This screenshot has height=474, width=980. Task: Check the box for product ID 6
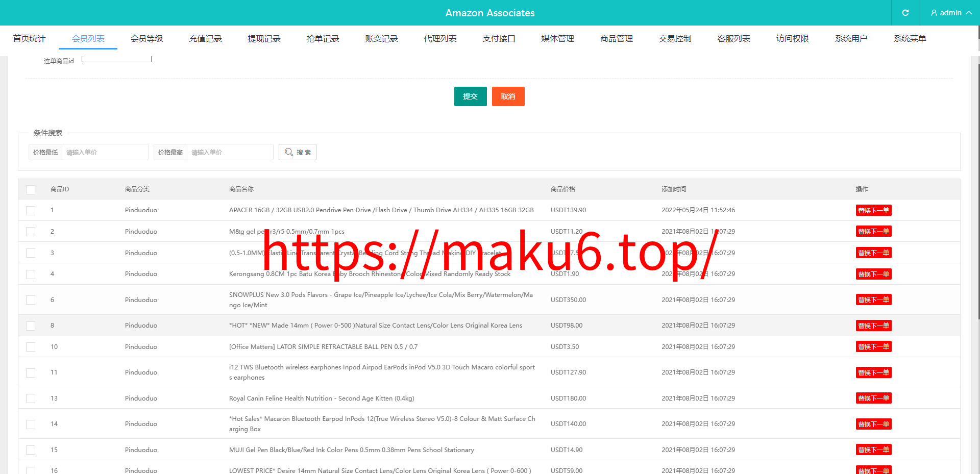[31, 300]
